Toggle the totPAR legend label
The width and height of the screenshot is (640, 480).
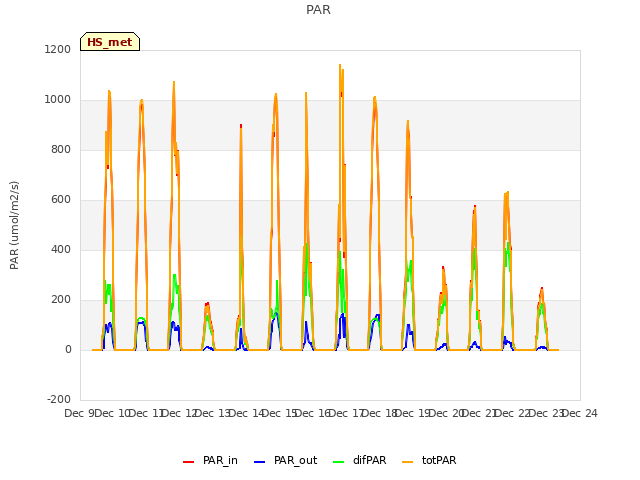pos(439,460)
